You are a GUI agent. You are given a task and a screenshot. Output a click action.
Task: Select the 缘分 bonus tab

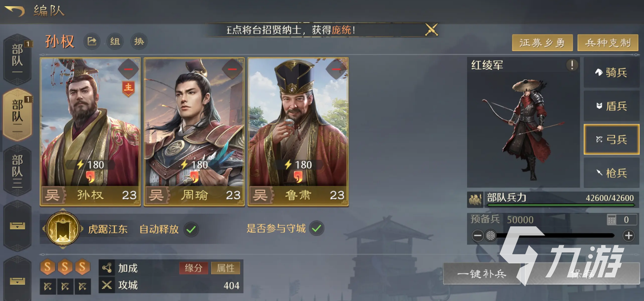(x=194, y=268)
